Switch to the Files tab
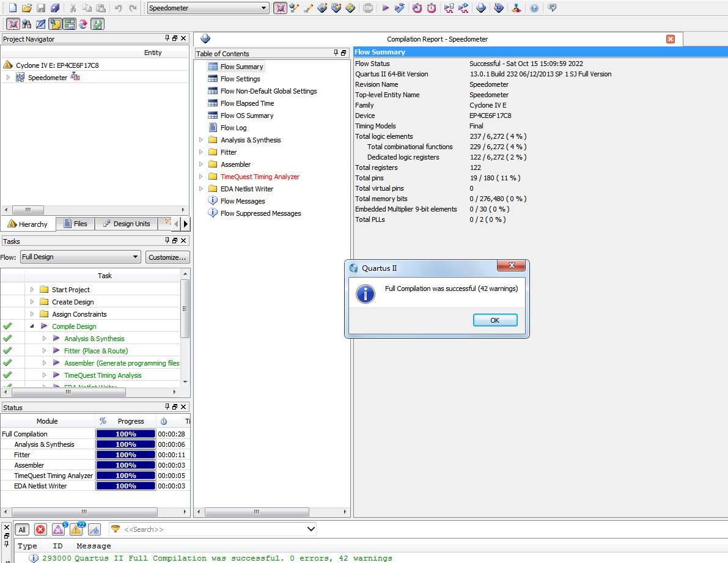 point(75,224)
